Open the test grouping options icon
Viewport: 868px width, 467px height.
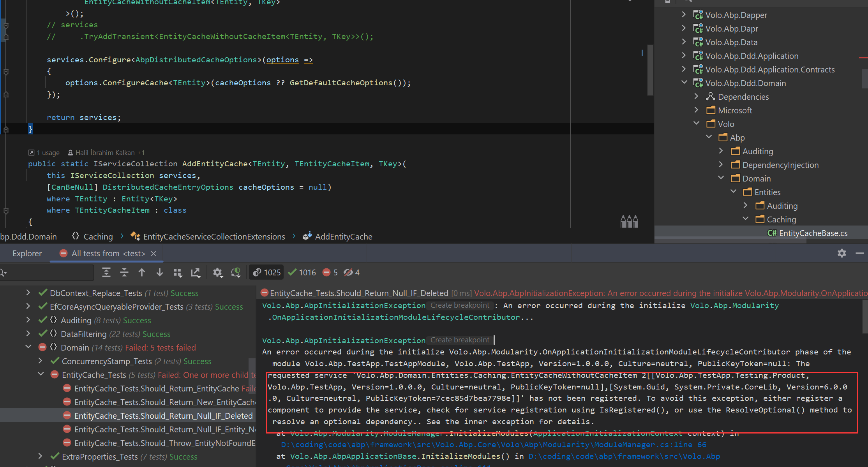pos(178,273)
